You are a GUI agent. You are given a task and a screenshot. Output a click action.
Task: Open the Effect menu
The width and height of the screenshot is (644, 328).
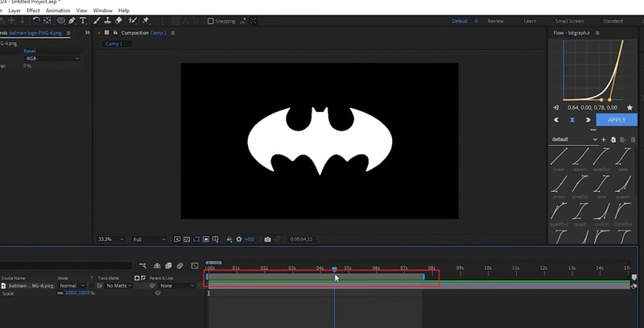coord(33,10)
